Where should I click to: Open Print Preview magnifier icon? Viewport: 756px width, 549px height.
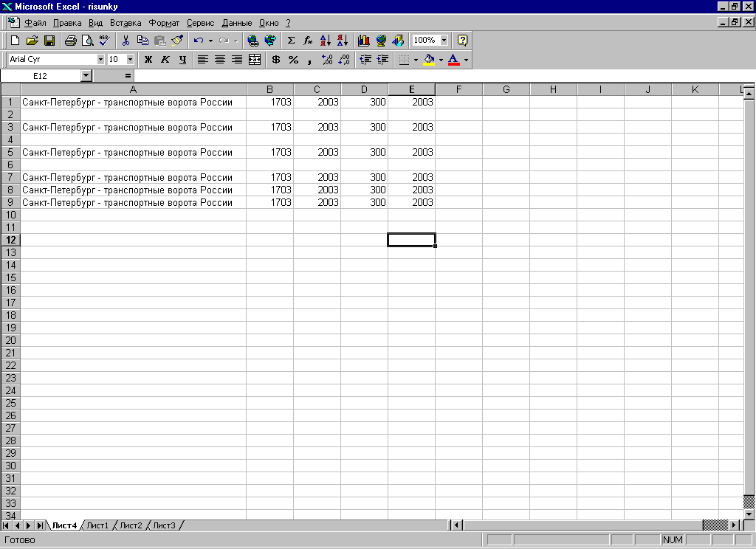click(88, 41)
